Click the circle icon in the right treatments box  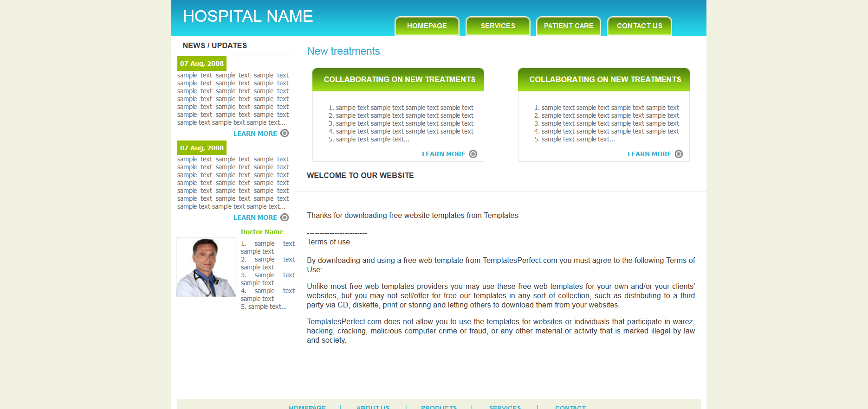pyautogui.click(x=679, y=154)
